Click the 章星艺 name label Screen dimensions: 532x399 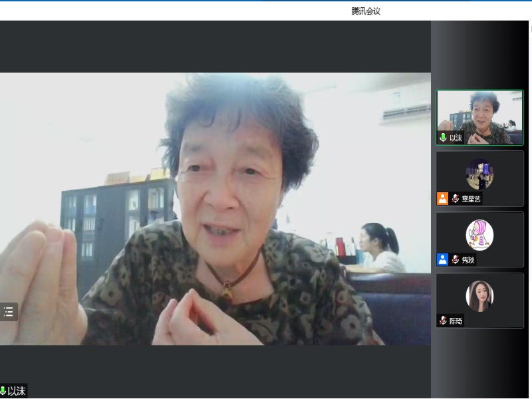click(471, 199)
